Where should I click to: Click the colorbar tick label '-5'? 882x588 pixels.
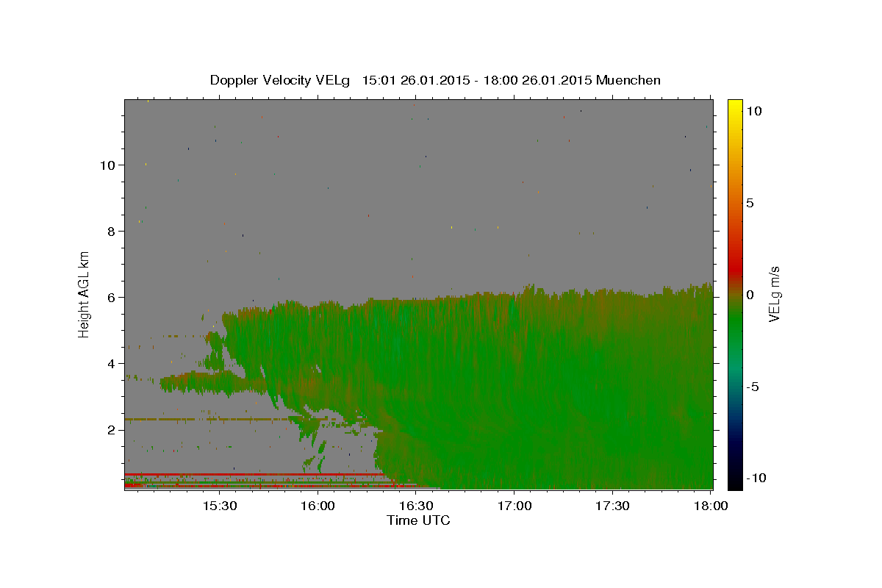[753, 387]
